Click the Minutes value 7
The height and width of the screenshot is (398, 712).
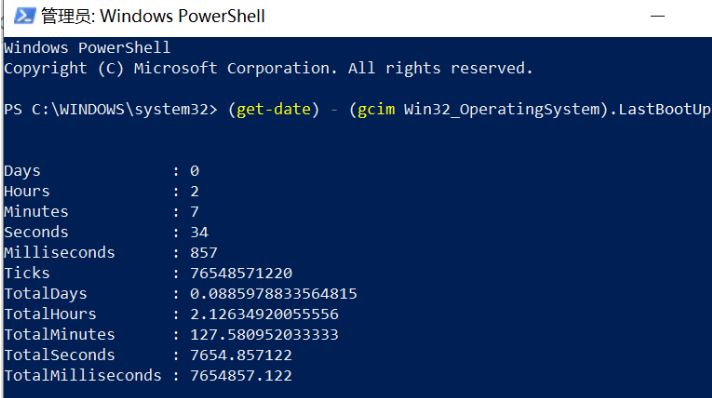pos(194,212)
